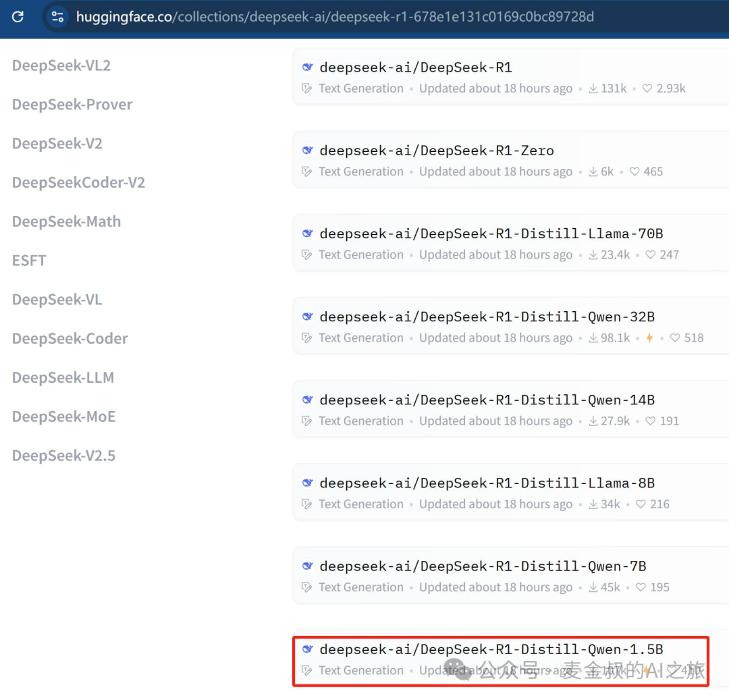729x700 pixels.
Task: Click 'Text Generation' label on Distill-Qwen-7B card
Action: (360, 587)
